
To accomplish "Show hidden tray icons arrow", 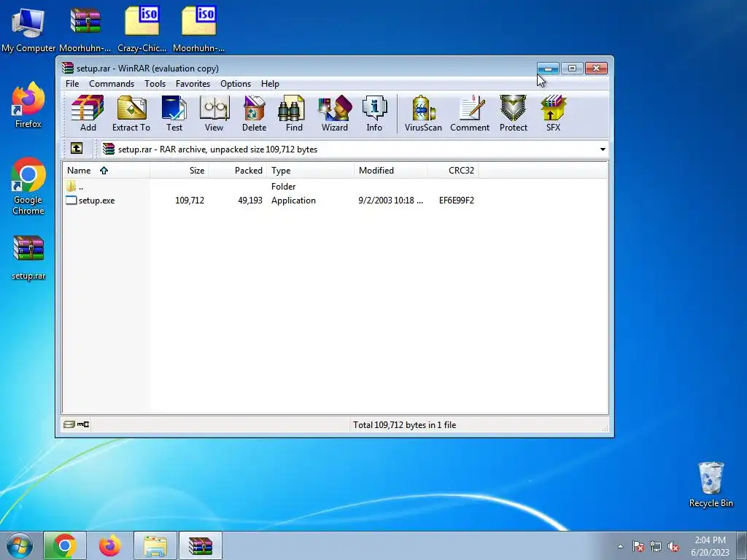I will pyautogui.click(x=620, y=546).
